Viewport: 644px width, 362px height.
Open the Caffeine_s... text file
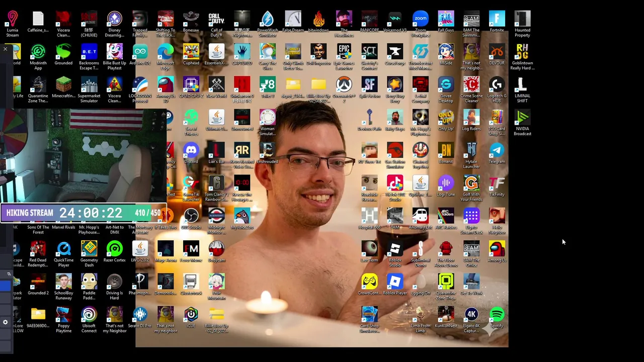click(38, 22)
